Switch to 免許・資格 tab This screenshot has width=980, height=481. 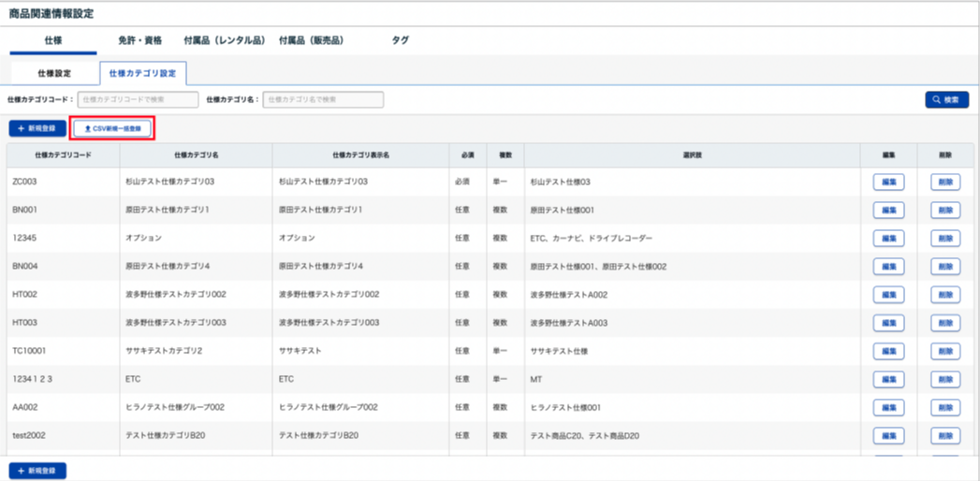pos(140,40)
